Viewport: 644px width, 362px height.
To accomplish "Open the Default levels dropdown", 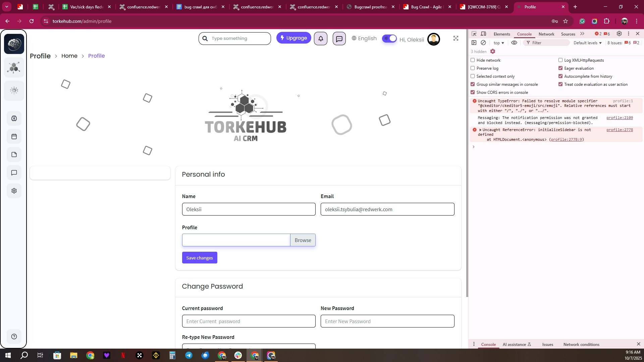I will [588, 43].
